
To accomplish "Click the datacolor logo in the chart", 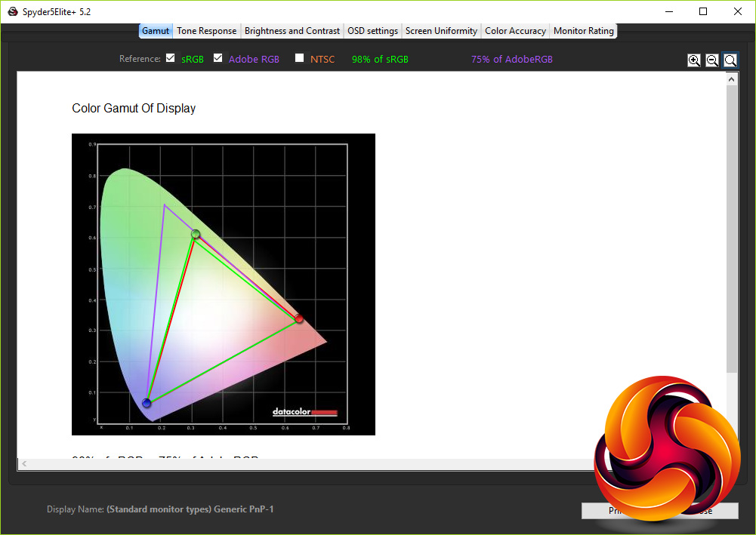I will 304,412.
